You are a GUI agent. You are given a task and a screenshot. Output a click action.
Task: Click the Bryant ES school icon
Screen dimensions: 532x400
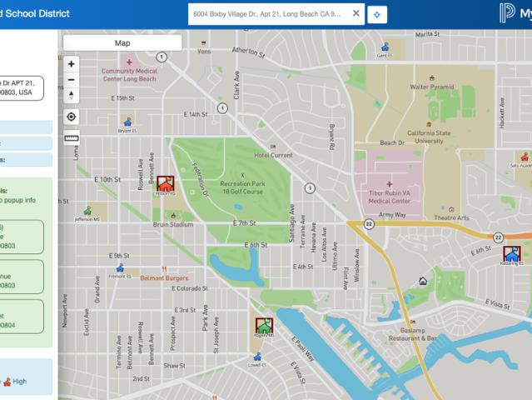pyautogui.click(x=127, y=122)
